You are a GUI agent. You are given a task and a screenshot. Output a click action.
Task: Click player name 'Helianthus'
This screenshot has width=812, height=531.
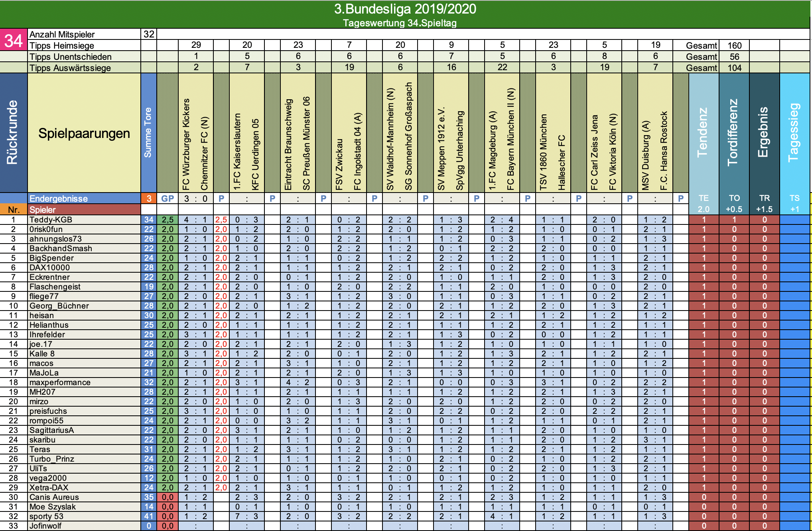(x=49, y=325)
